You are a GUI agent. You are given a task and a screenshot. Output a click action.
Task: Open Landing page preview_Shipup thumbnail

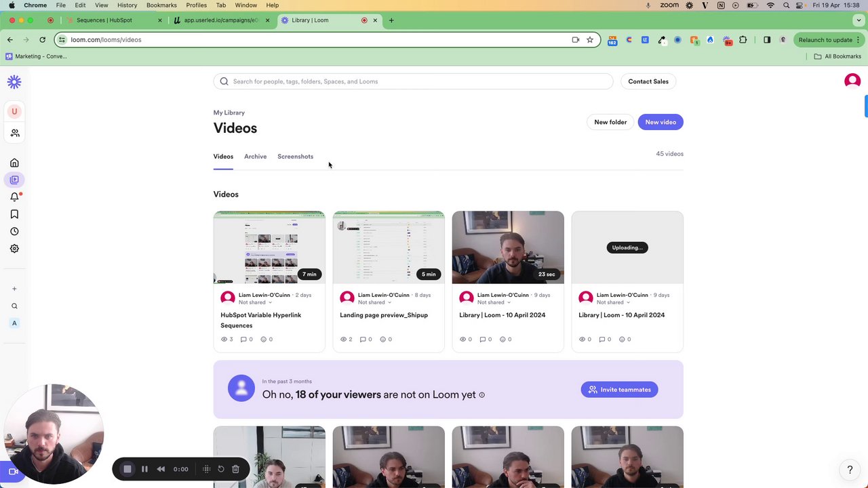pyautogui.click(x=389, y=247)
